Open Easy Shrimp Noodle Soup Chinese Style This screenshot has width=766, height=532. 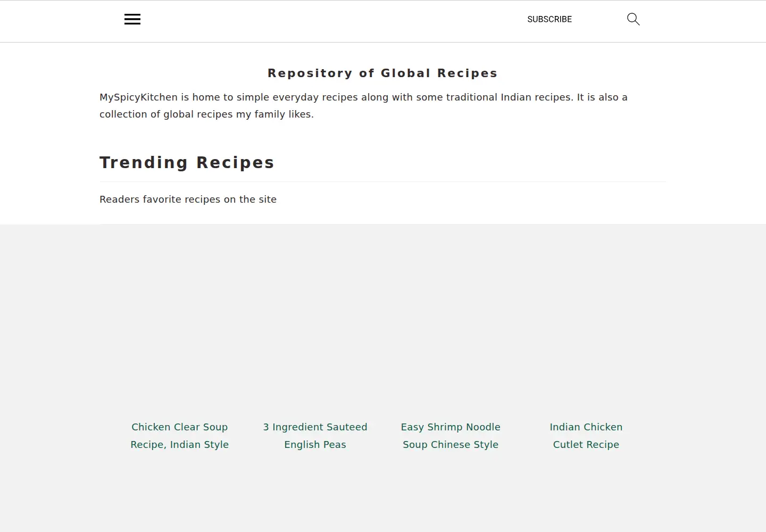(451, 436)
